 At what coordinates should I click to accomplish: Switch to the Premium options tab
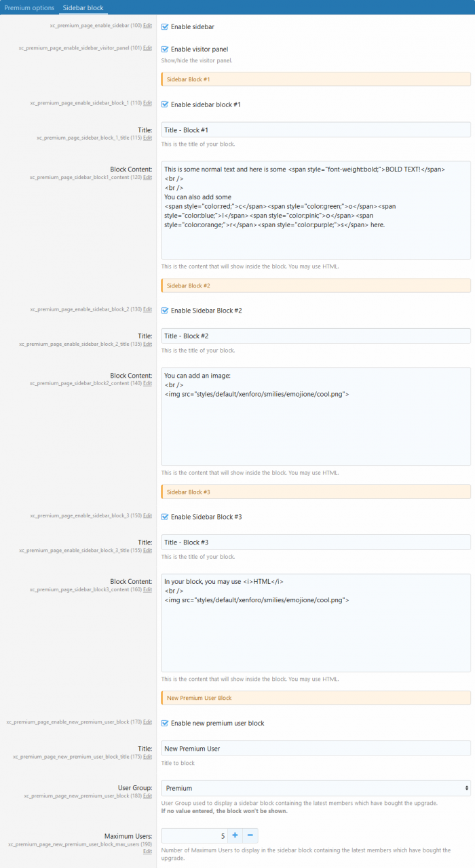29,7
